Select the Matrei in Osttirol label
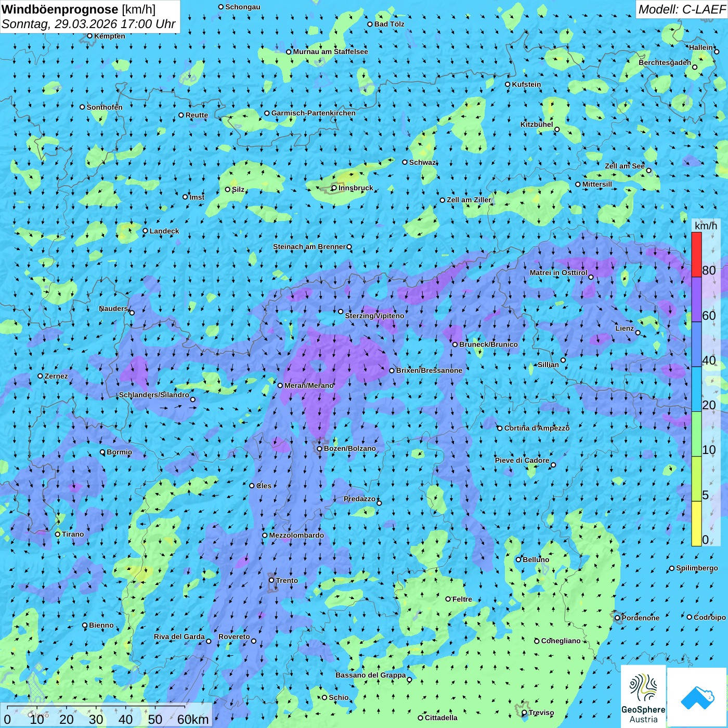Image resolution: width=728 pixels, height=728 pixels. (x=558, y=272)
